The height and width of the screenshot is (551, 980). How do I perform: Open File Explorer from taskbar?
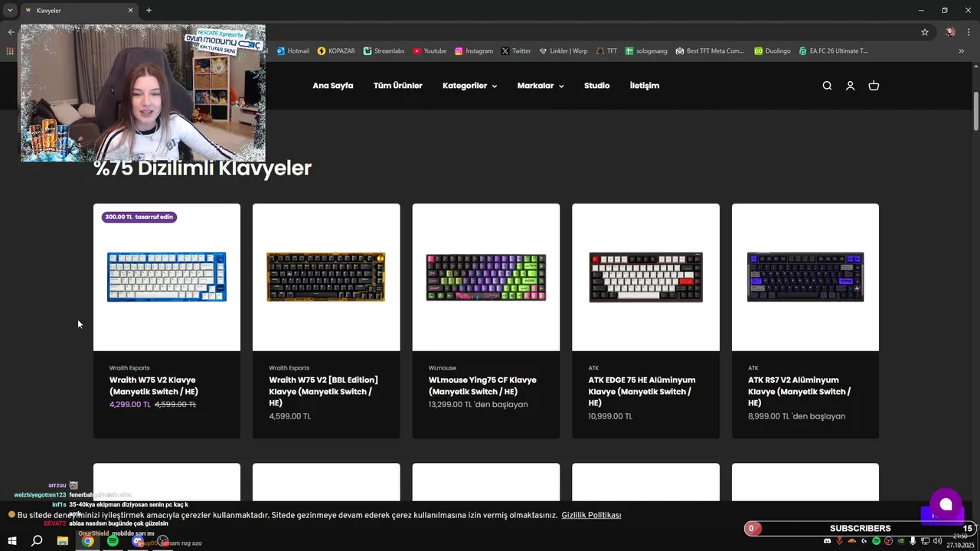pyautogui.click(x=63, y=541)
